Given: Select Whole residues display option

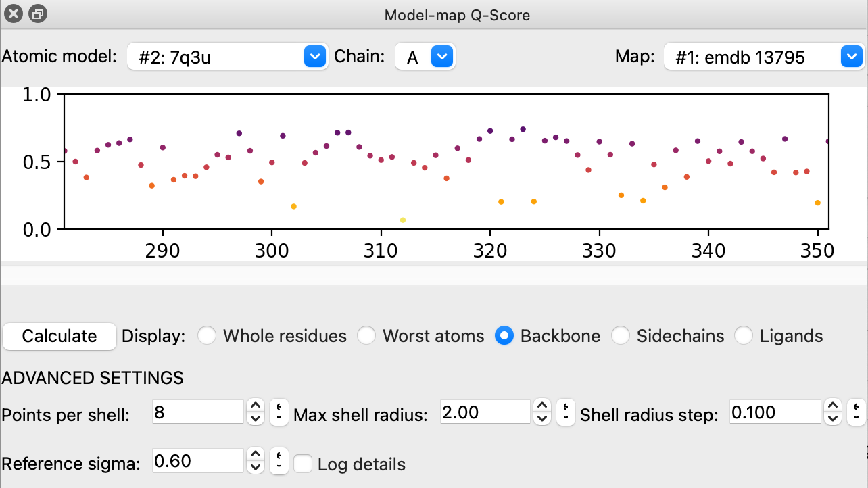Looking at the screenshot, I should point(207,336).
